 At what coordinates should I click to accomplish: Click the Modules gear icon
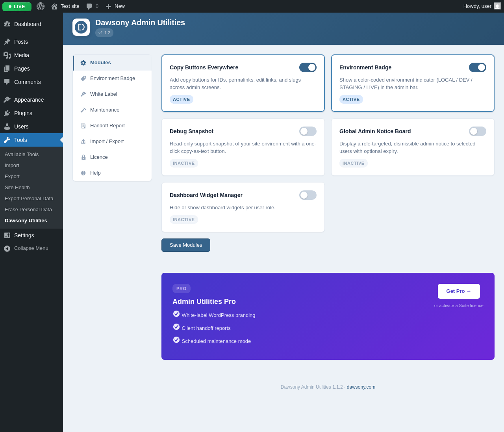click(x=83, y=63)
